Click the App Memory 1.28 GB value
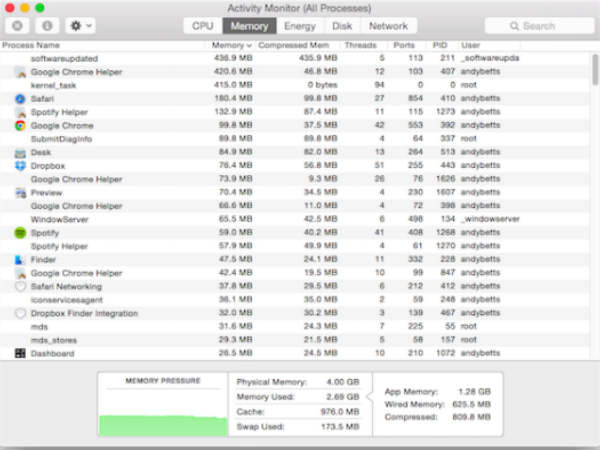Image resolution: width=600 pixels, height=450 pixels. pyautogui.click(x=474, y=391)
